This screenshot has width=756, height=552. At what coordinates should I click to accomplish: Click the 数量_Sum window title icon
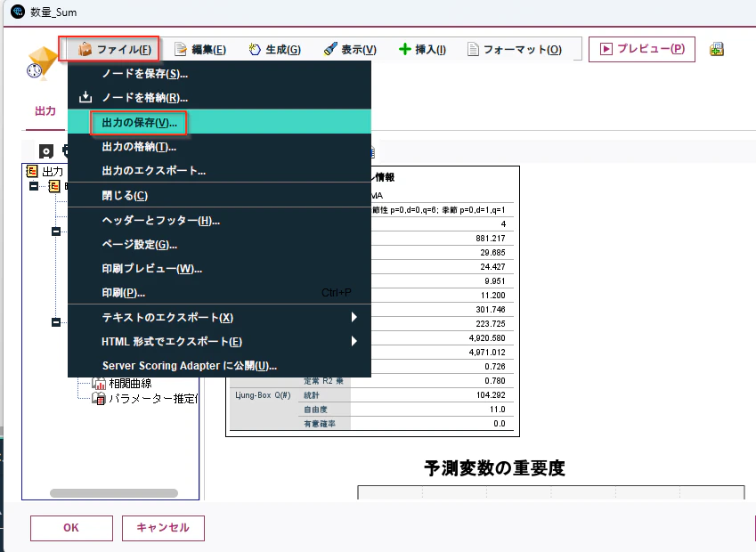[17, 12]
